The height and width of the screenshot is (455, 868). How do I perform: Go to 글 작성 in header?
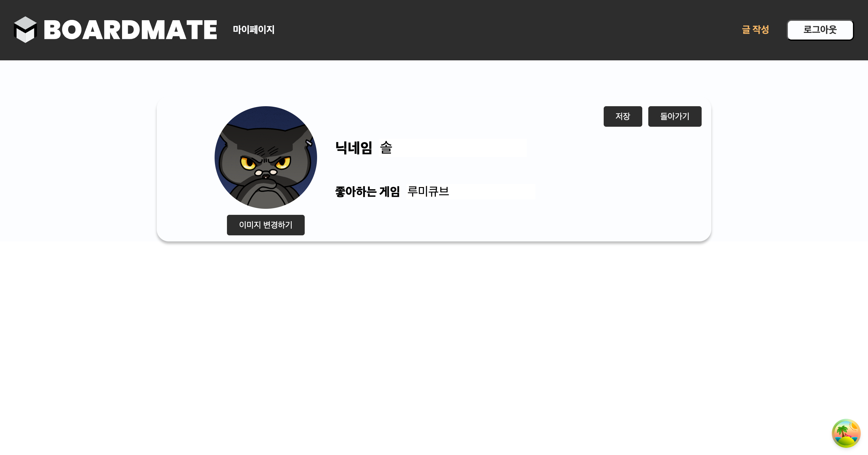[x=755, y=30]
